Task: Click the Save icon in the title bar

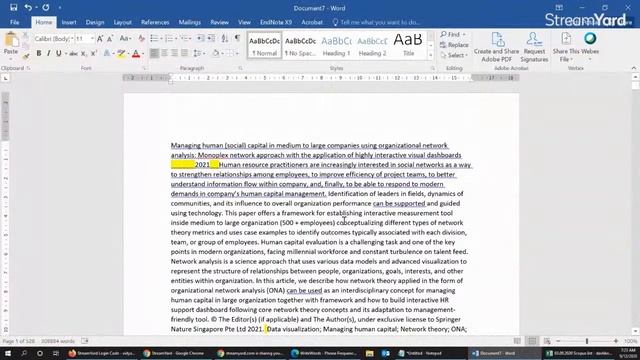Action: [x=13, y=7]
